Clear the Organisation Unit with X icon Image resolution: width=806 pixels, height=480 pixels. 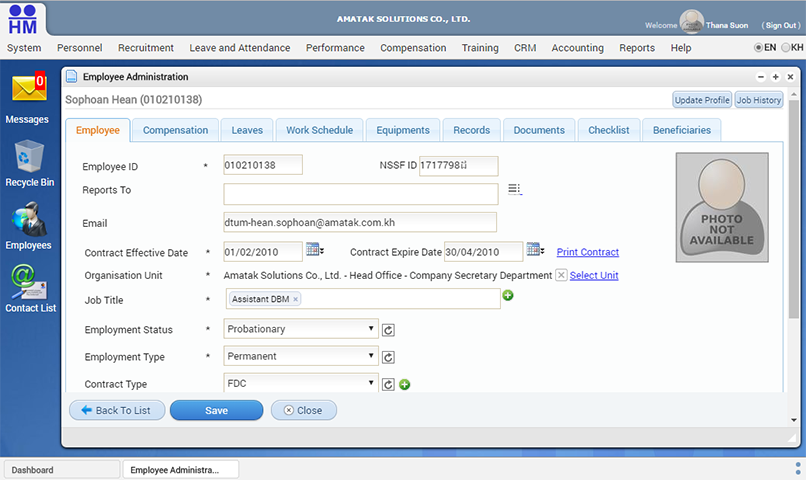tap(561, 275)
